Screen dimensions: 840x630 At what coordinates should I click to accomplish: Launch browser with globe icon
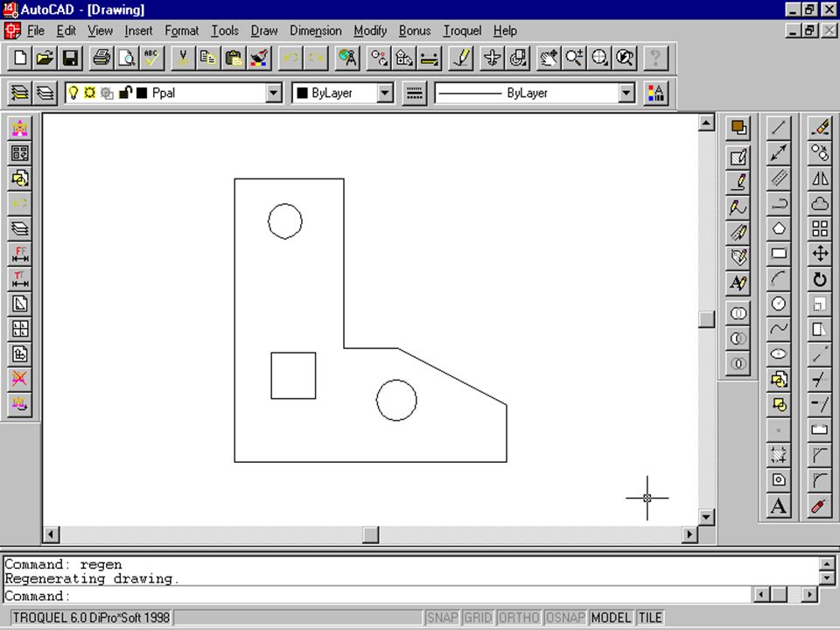click(x=347, y=58)
